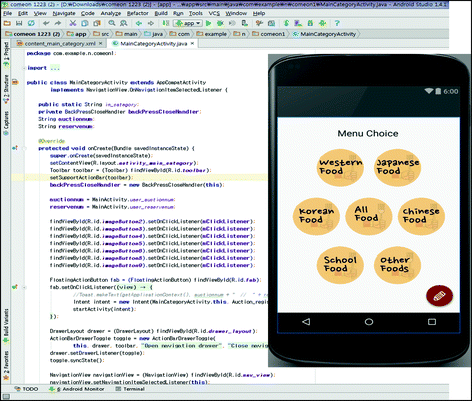Click MainCategoryActivity class breadcrumb

coord(324,34)
